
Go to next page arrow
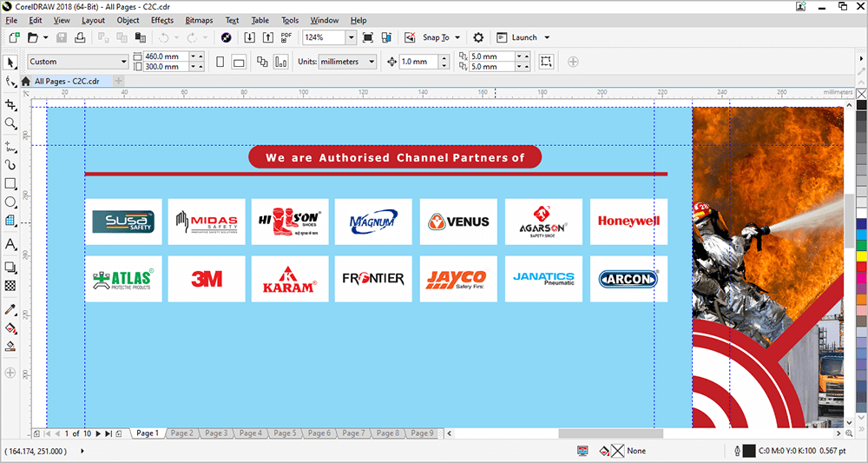tap(98, 433)
